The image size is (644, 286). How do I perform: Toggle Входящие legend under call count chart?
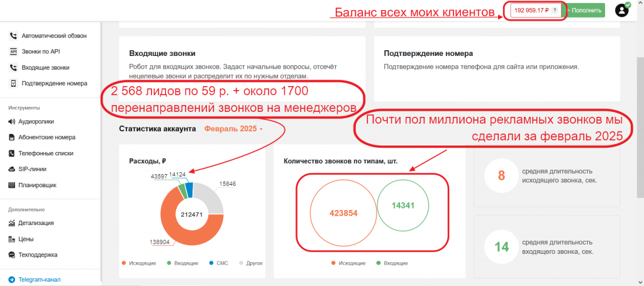(394, 263)
